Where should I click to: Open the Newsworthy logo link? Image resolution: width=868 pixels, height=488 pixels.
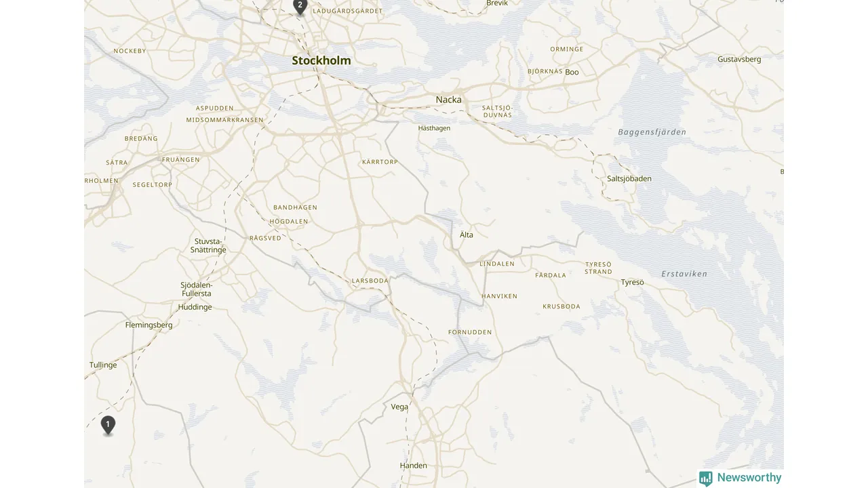740,478
